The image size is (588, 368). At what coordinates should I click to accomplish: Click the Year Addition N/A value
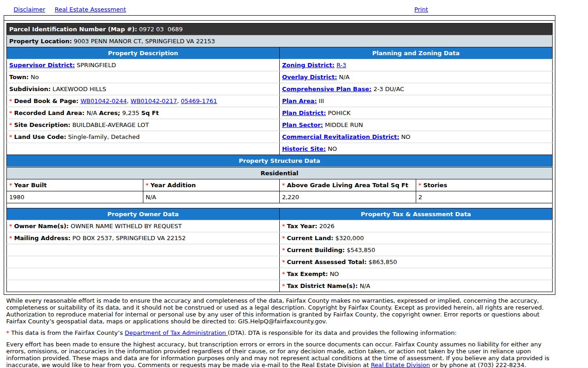151,197
